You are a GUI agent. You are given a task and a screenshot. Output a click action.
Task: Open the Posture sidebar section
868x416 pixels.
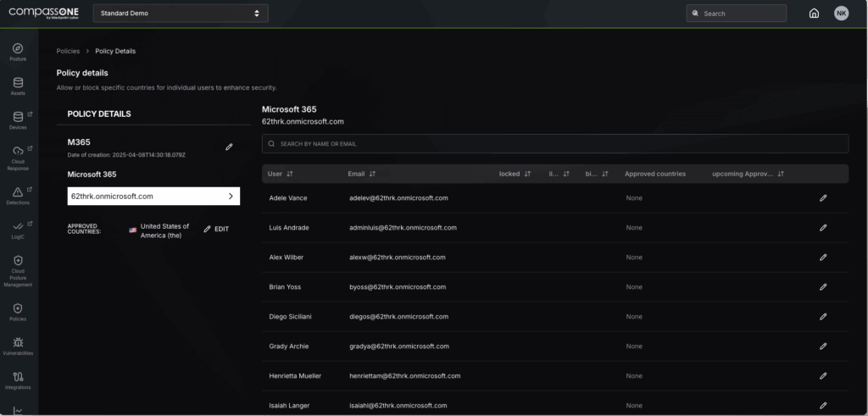point(18,52)
